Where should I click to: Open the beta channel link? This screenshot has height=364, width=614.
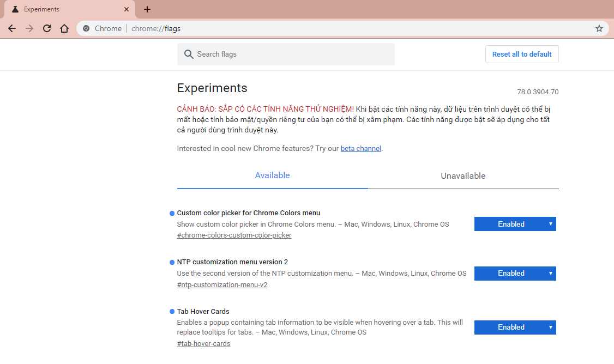pyautogui.click(x=360, y=149)
